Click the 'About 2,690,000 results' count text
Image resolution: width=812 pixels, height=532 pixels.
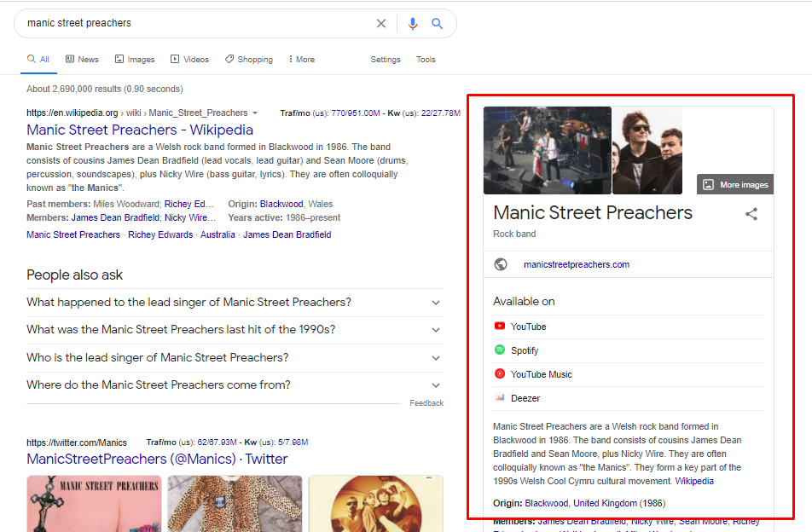coord(105,89)
